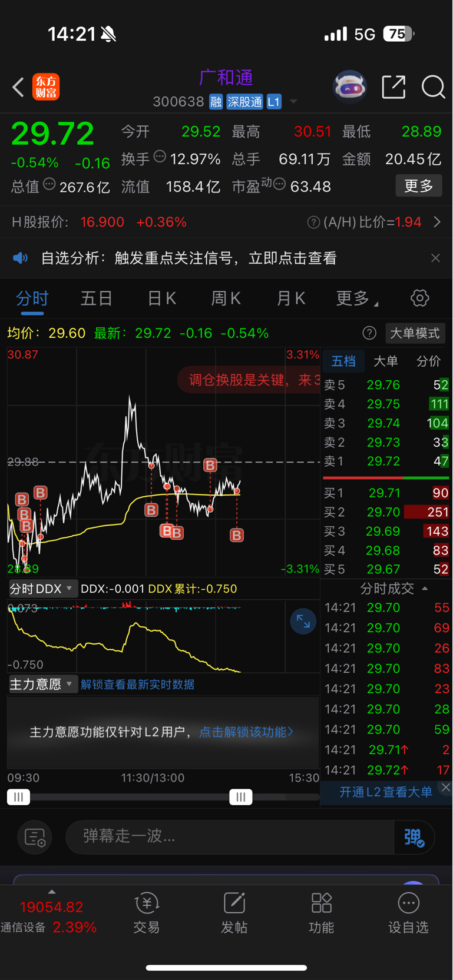This screenshot has height=980, width=453.
Task: Tap the back arrow icon
Action: 18,87
